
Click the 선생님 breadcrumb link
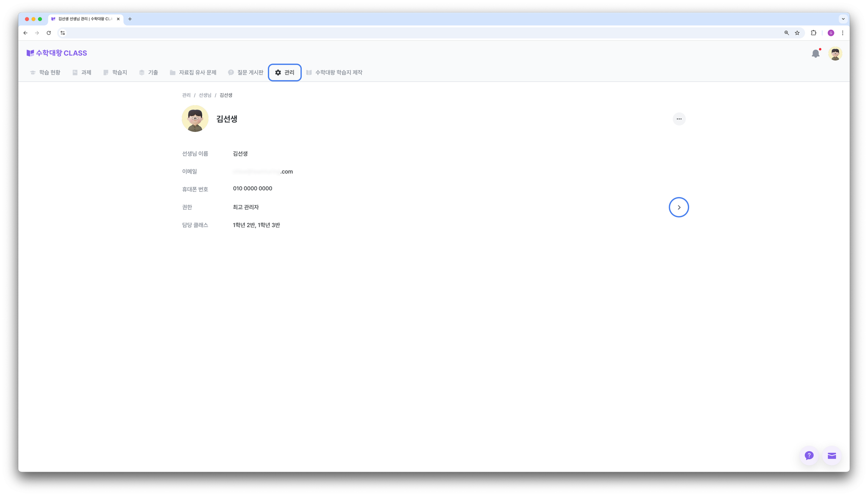(205, 95)
